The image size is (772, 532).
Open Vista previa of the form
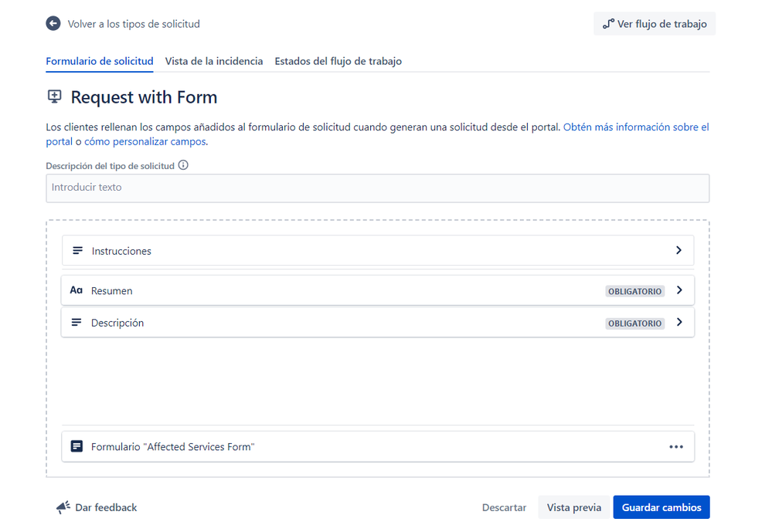573,507
